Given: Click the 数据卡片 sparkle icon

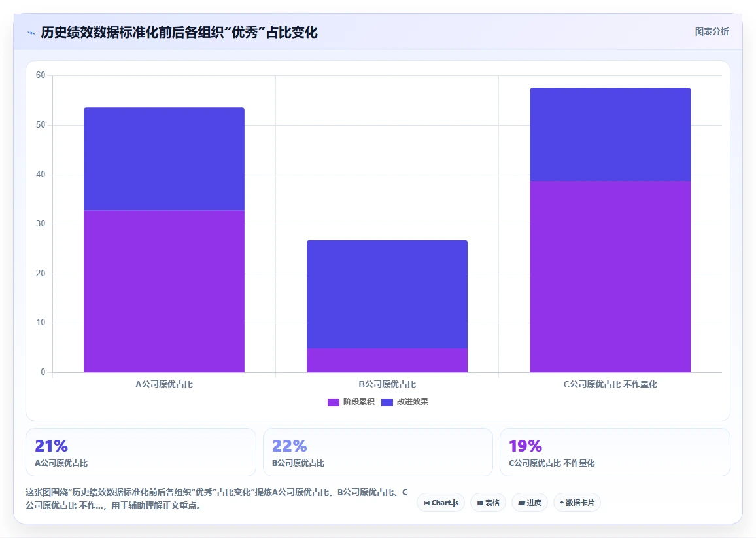Looking at the screenshot, I should coord(562,503).
